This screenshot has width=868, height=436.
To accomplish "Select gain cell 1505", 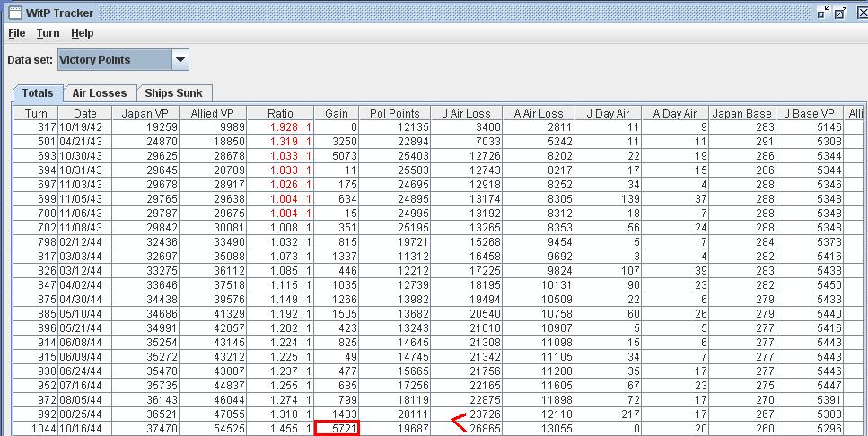I will coord(336,314).
